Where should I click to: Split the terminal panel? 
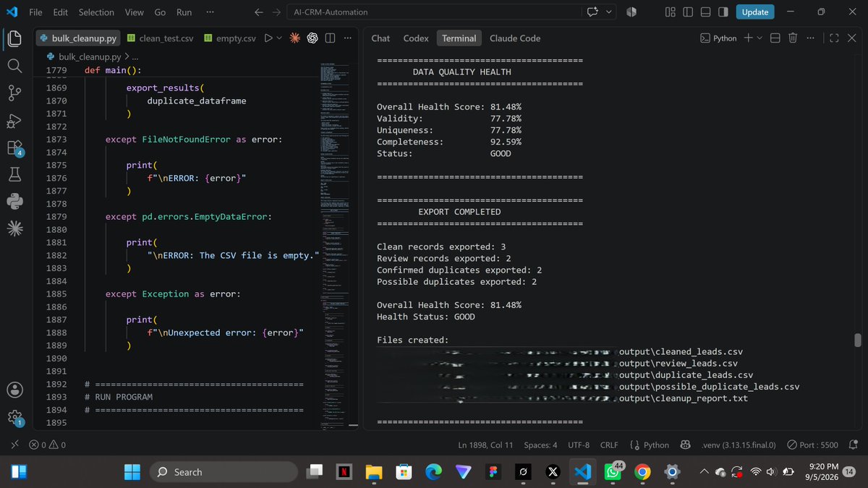(x=775, y=38)
